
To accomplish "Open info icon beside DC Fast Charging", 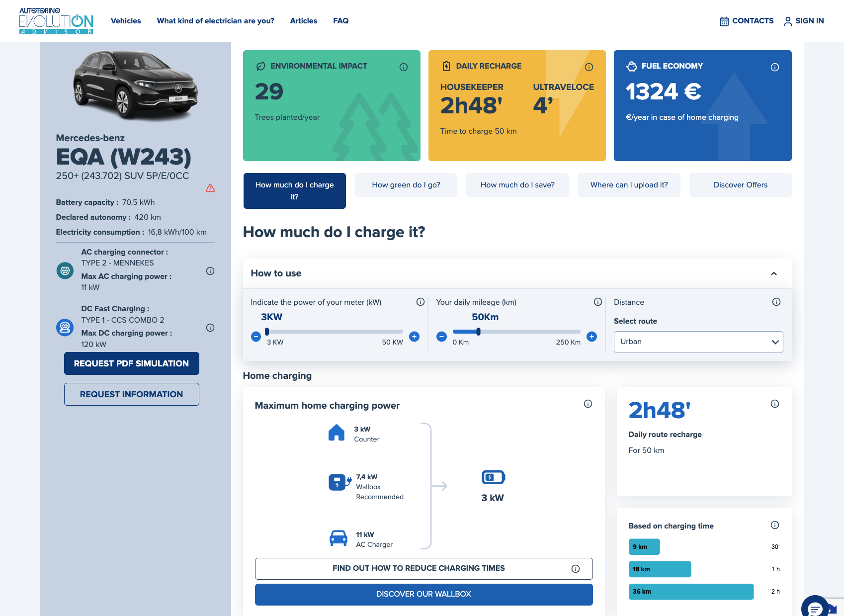I will point(210,328).
